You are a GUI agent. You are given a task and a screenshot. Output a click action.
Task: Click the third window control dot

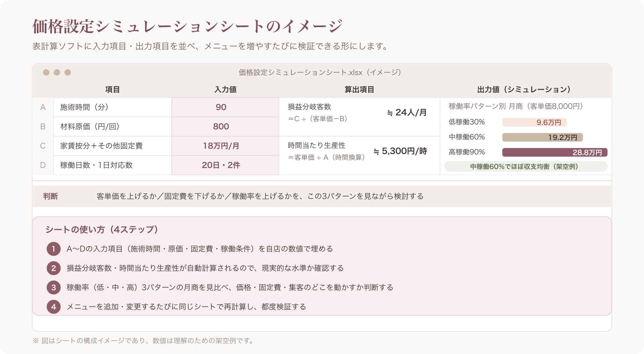(68, 73)
